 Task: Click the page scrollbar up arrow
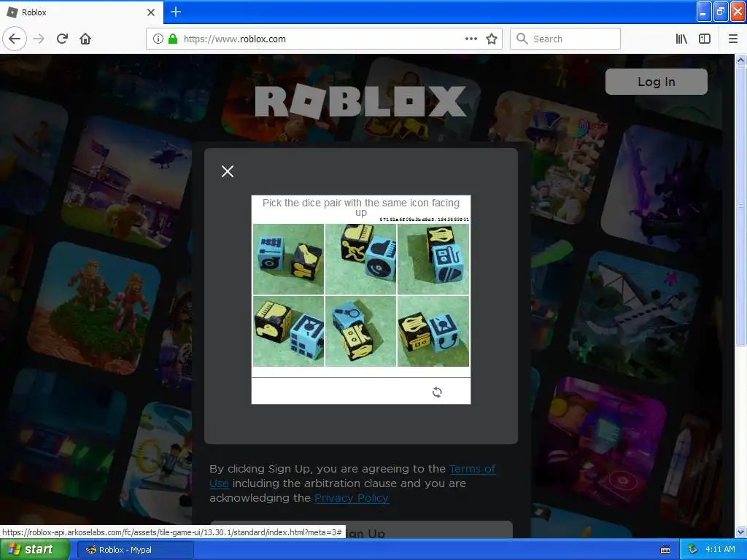click(740, 60)
